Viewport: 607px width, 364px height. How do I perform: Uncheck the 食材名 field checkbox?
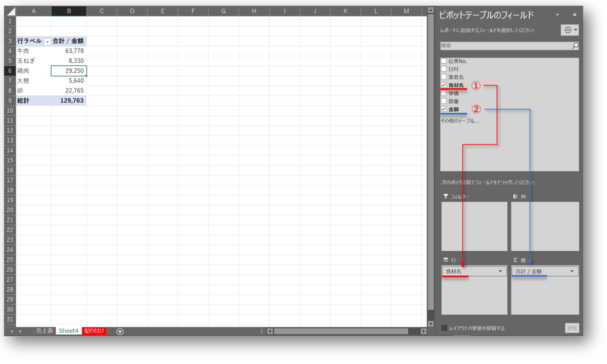coord(444,85)
